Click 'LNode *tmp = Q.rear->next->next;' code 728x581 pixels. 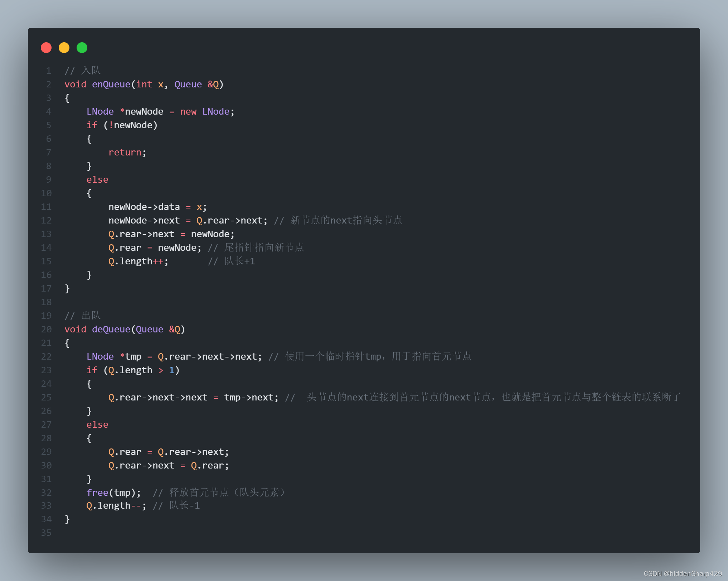coord(174,357)
